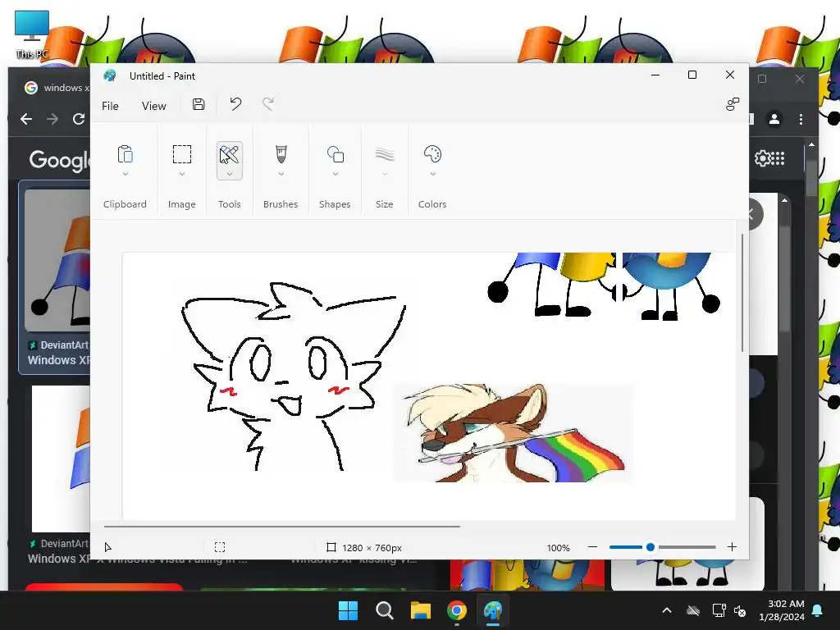Click the zoom out minus button
This screenshot has height=630, width=840.
(x=592, y=547)
